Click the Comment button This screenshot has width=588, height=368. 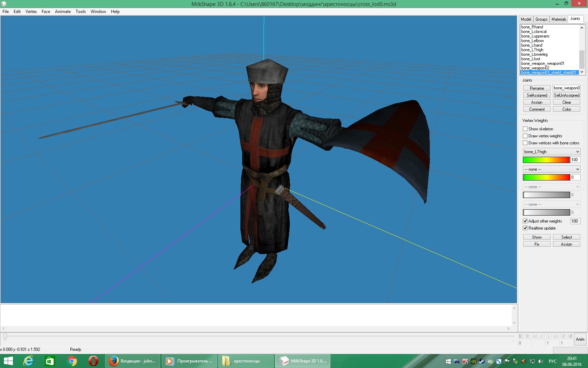pyautogui.click(x=537, y=109)
